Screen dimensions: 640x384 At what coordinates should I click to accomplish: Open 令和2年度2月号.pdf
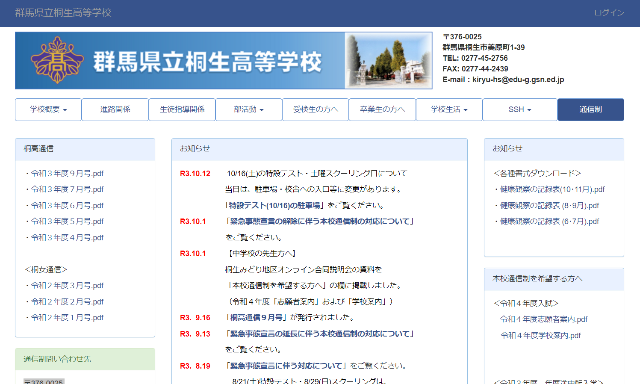67,302
